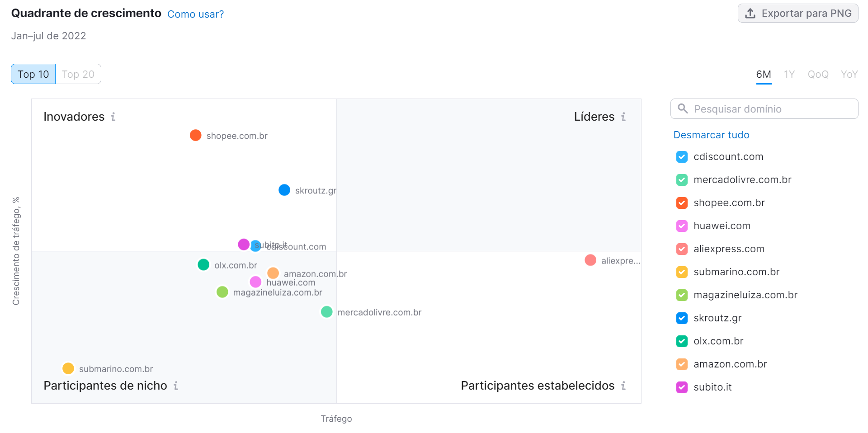This screenshot has width=868, height=433.
Task: Click the shopee.com.br chart label
Action: (237, 136)
